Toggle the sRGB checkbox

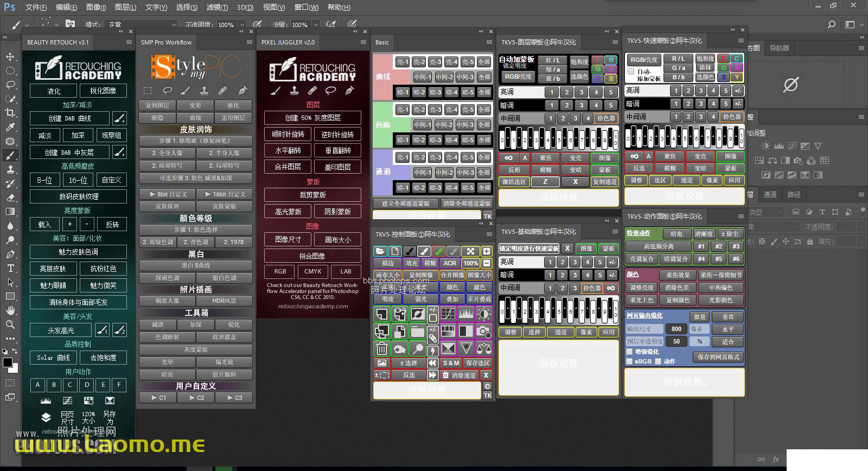(x=630, y=361)
